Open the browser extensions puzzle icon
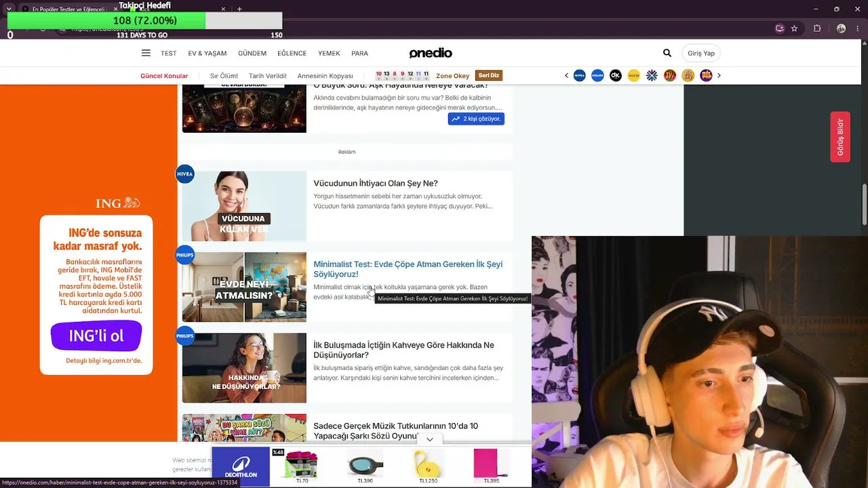Viewport: 868px width, 488px height. click(x=817, y=28)
